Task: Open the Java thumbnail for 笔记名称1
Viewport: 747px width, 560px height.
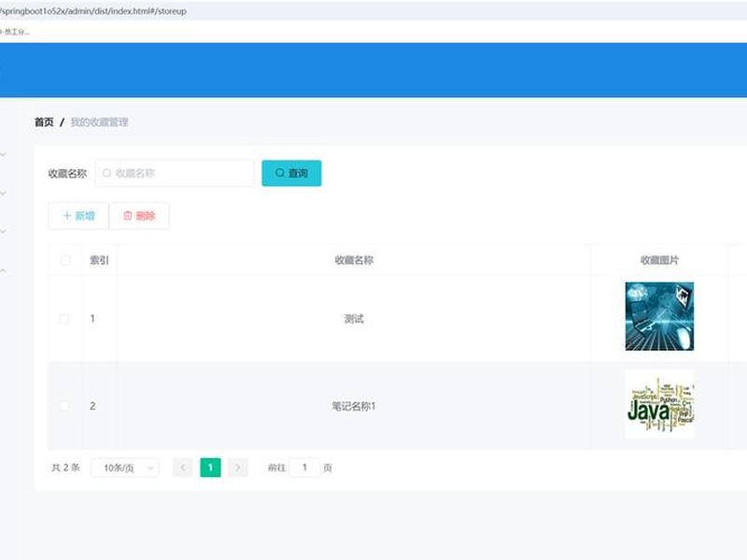Action: click(659, 404)
